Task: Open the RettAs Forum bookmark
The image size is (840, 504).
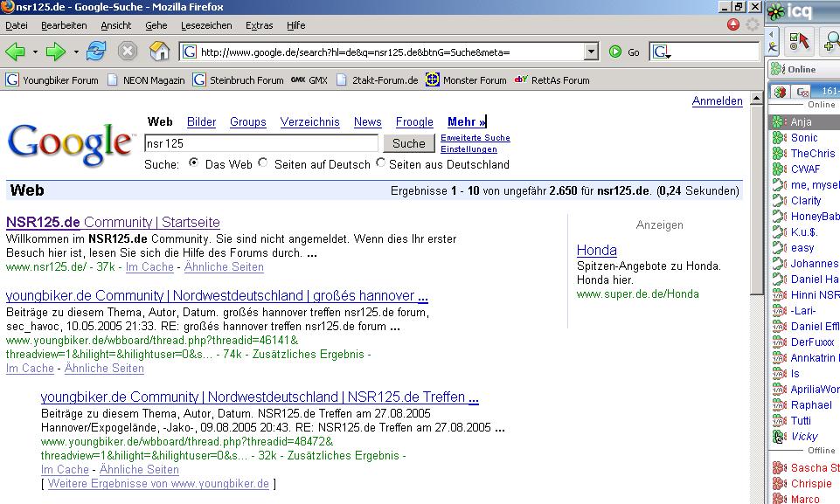Action: [x=552, y=80]
